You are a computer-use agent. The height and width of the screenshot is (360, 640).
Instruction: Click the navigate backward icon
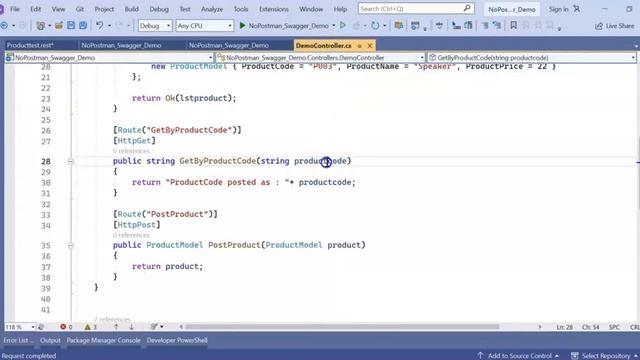[4, 26]
